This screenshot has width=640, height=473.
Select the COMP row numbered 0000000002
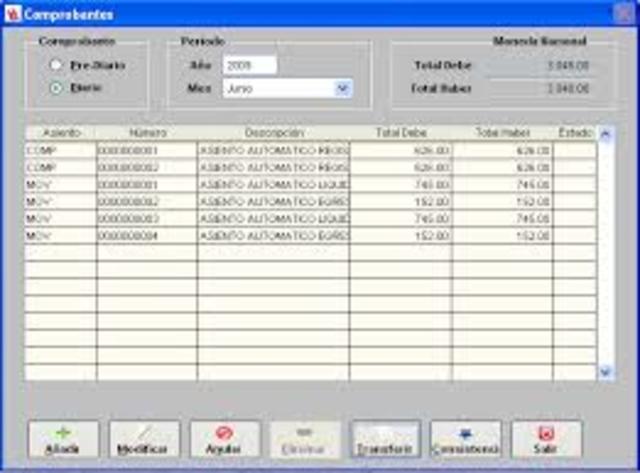[x=311, y=168]
